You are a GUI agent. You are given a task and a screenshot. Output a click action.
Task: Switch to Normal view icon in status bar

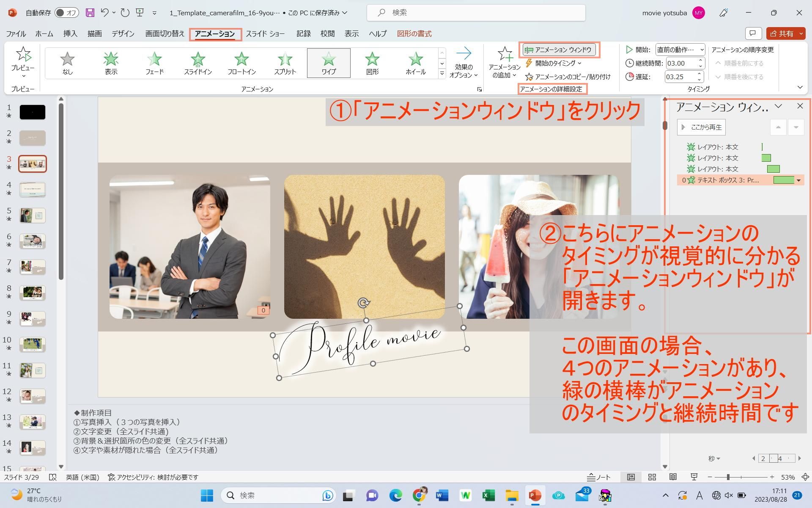point(631,477)
